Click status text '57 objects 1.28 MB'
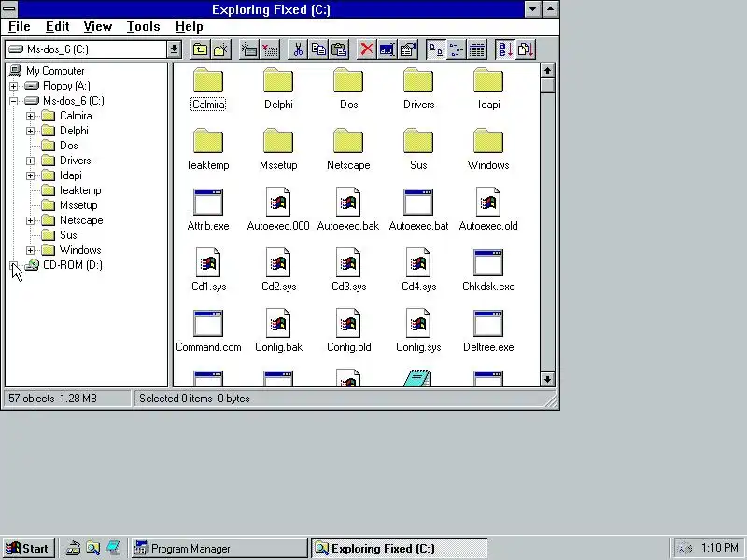The height and width of the screenshot is (560, 747). [x=52, y=399]
